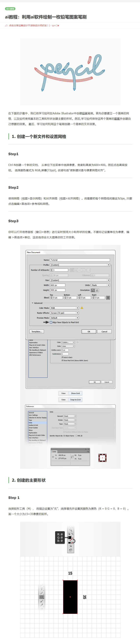Click the Arrange by Row artboard icon
The width and height of the screenshot is (140, 644).
pos(79,270)
